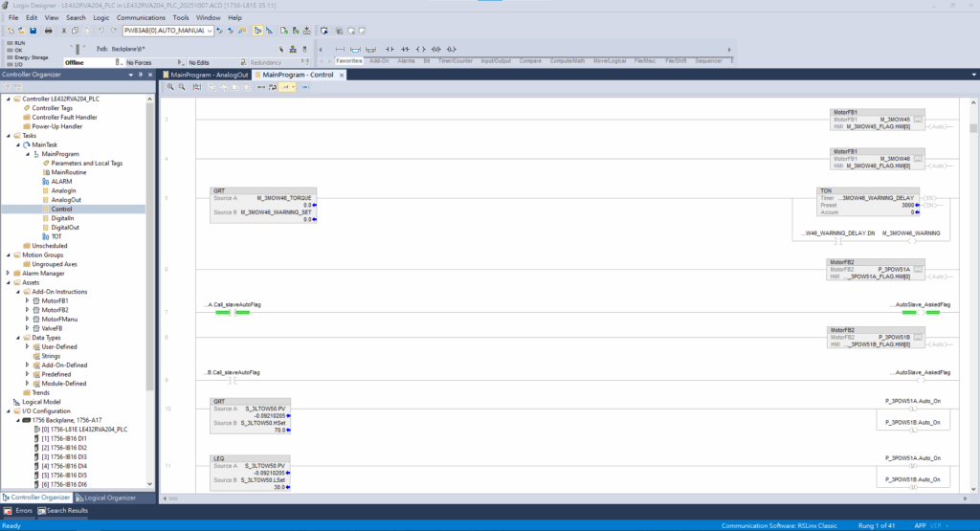This screenshot has width=980, height=531.
Task: Collapse the Tasks tree node
Action: [9, 136]
